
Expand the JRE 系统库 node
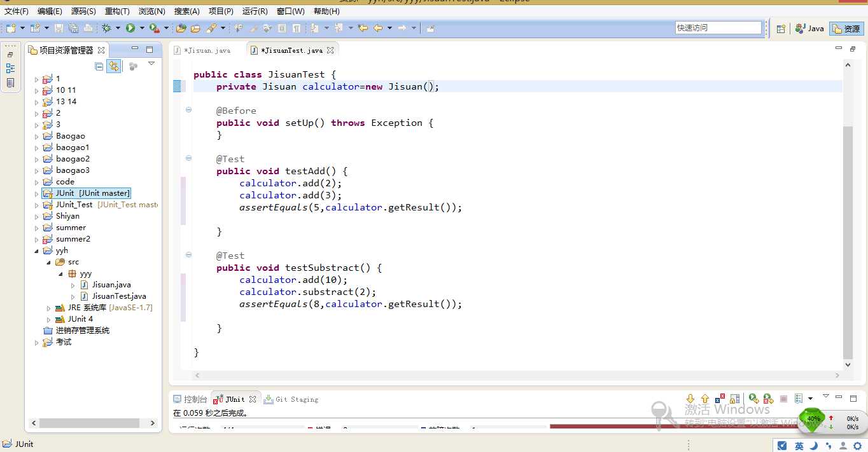48,308
